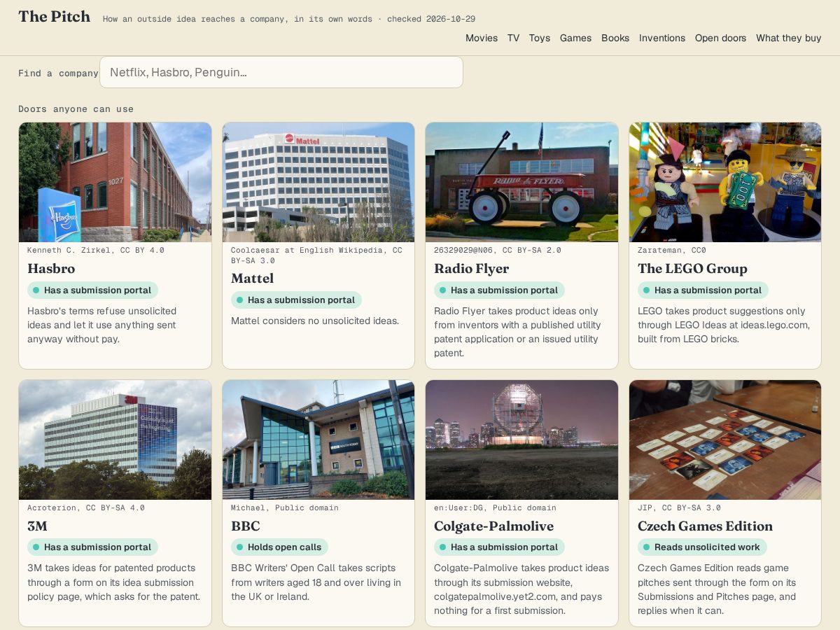Viewport: 840px width, 630px height.
Task: Open the Colgate-Palmolive skyline photo
Action: coord(521,440)
